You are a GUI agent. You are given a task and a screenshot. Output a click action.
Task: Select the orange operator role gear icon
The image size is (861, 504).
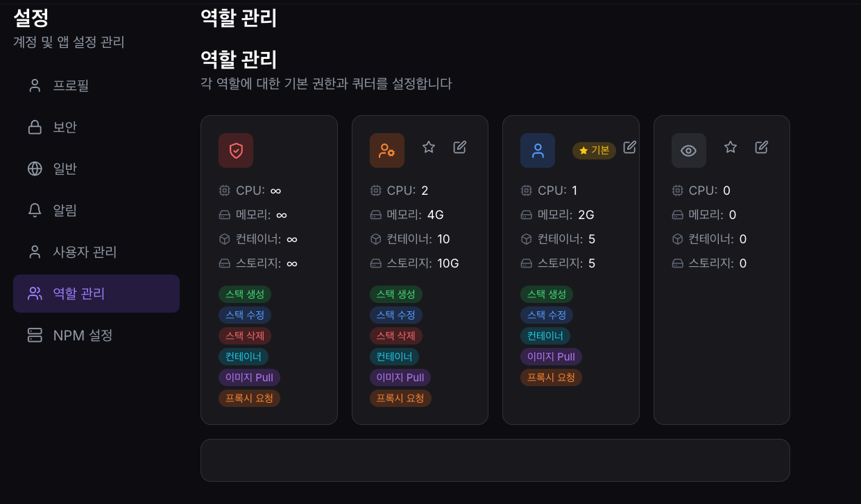pos(387,150)
